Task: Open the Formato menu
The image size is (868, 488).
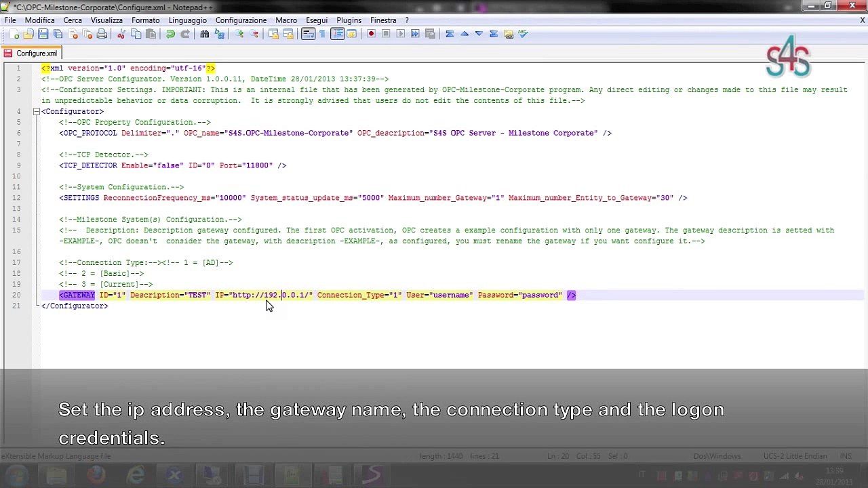Action: [x=145, y=20]
